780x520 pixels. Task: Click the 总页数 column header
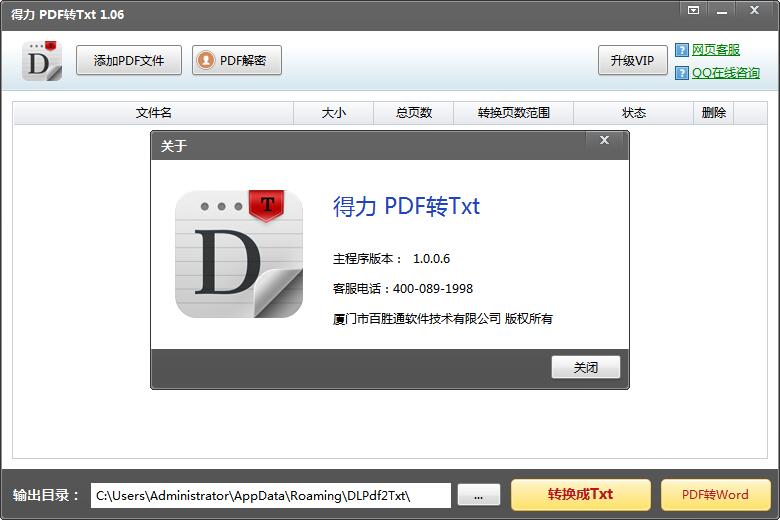tap(413, 113)
